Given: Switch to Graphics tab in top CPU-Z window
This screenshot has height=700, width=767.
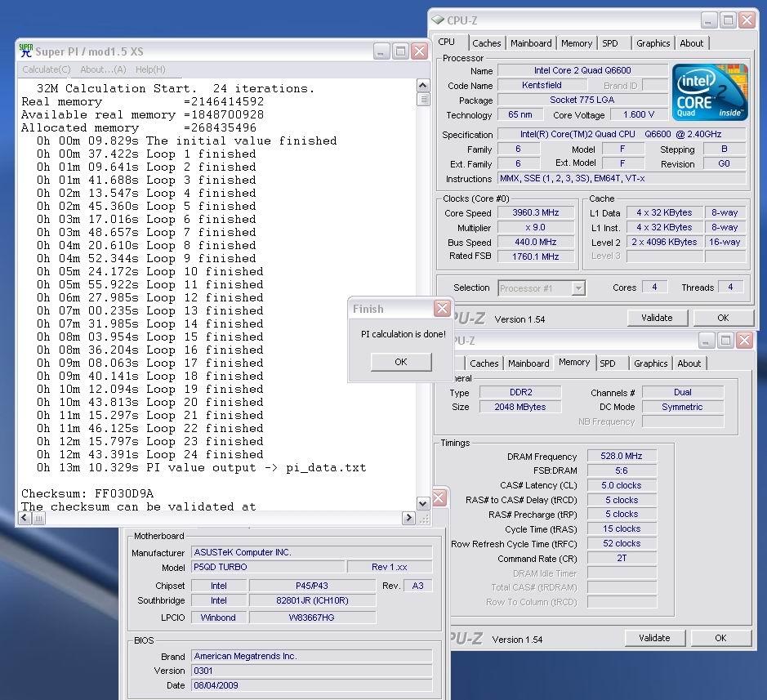Looking at the screenshot, I should [653, 43].
